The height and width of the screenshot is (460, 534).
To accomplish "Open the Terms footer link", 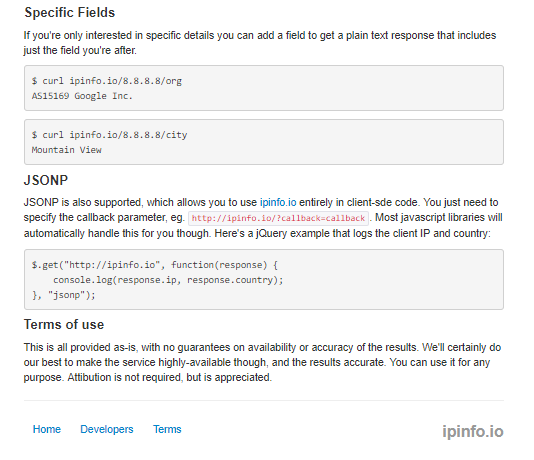I will point(167,429).
